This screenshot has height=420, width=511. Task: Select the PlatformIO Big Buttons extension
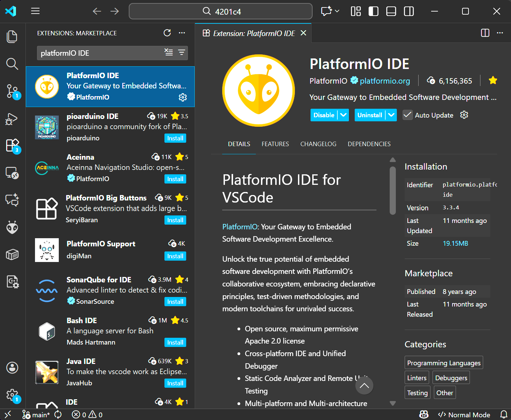pos(110,209)
